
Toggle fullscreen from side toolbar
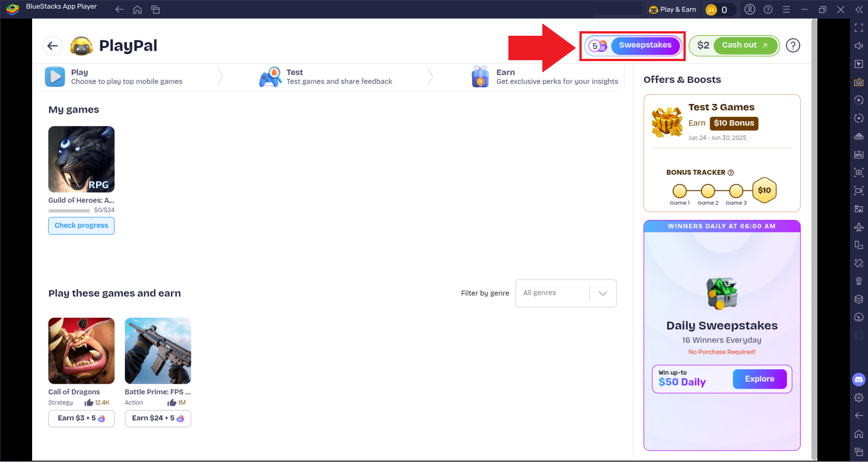coord(859,28)
